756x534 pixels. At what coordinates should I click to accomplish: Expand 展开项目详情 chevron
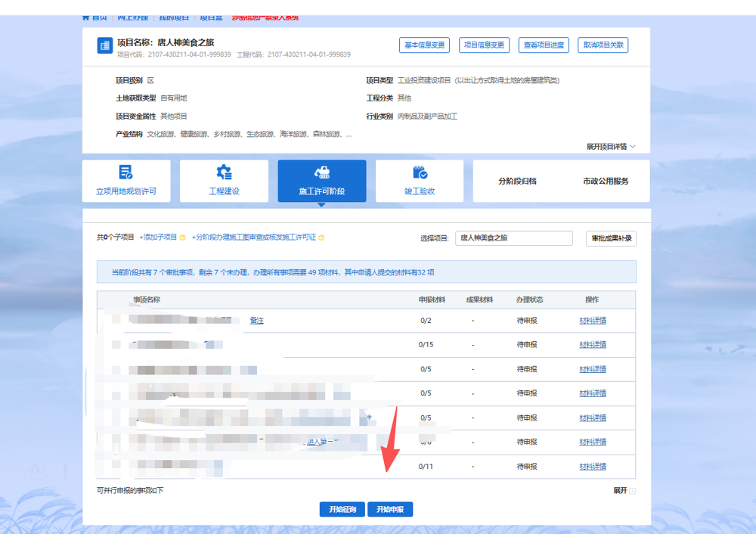coord(633,147)
